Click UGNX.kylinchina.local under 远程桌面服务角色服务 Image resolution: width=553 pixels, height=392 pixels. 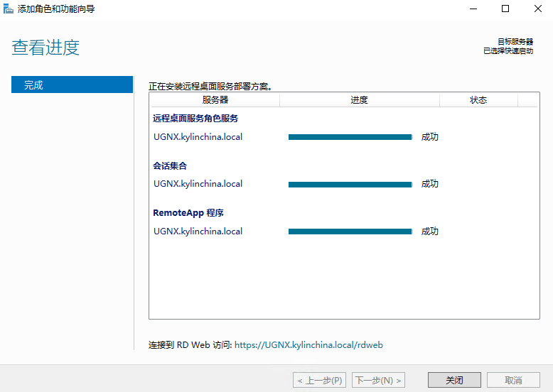point(198,137)
